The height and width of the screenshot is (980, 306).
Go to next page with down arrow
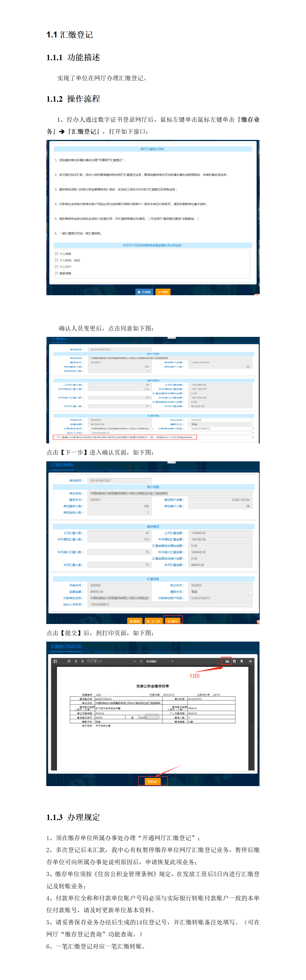(x=83, y=661)
